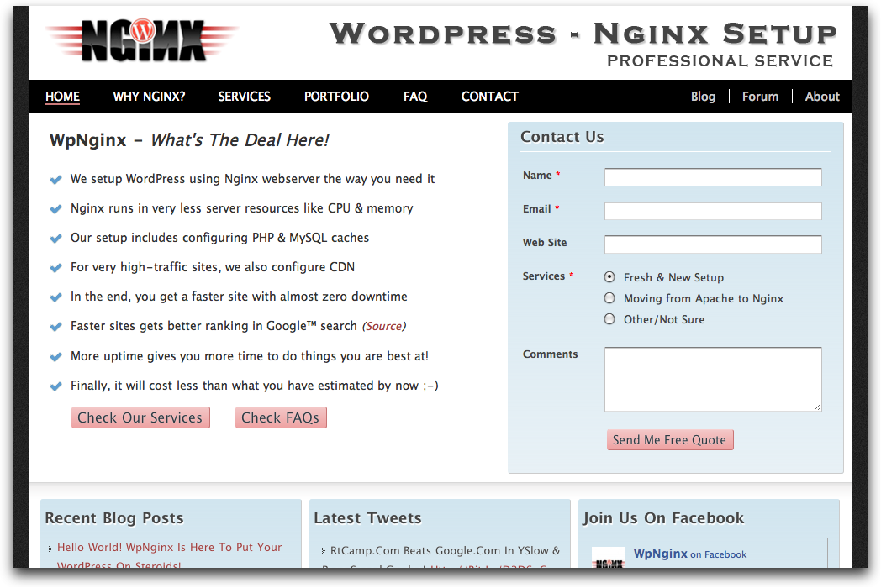Click the 'Recent Blog Posts' heading
This screenshot has width=881, height=588.
coord(114,517)
